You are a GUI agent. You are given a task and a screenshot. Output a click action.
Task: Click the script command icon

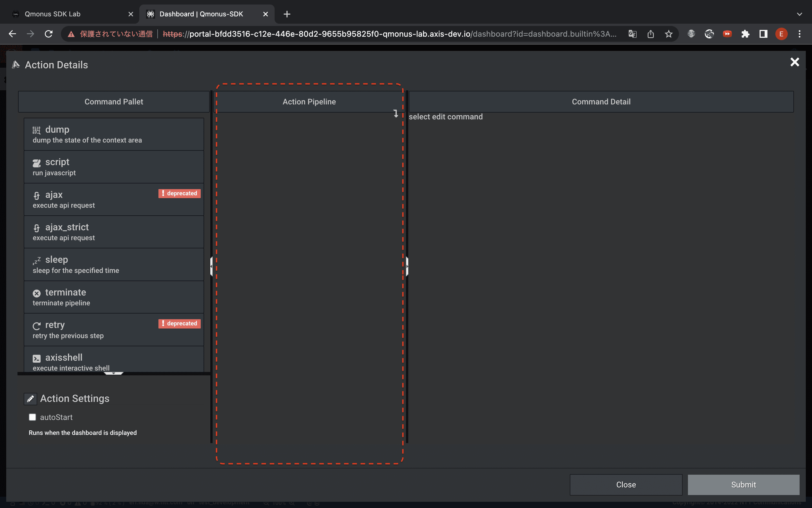tap(36, 163)
